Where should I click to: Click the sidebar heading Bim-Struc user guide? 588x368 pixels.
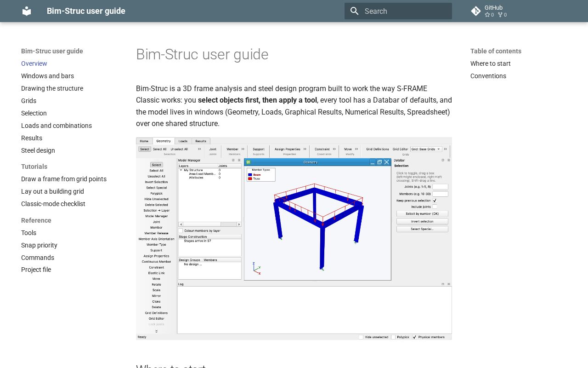pos(52,51)
